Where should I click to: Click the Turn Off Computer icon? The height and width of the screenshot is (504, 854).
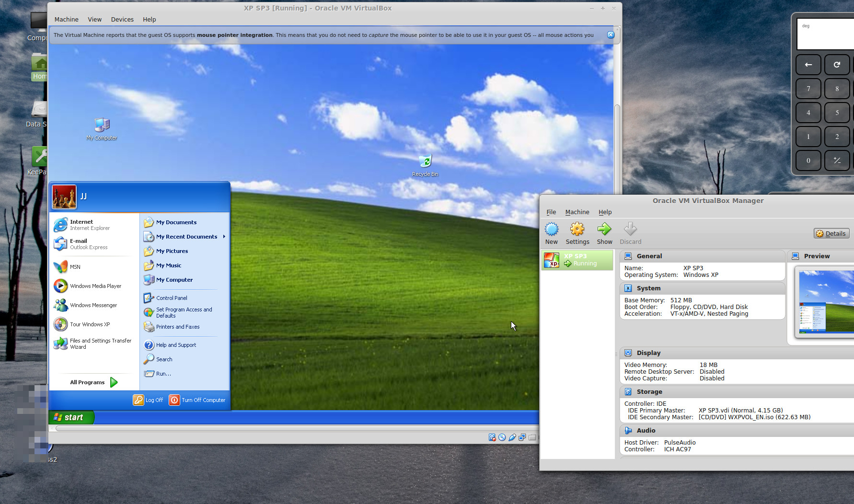(x=174, y=400)
